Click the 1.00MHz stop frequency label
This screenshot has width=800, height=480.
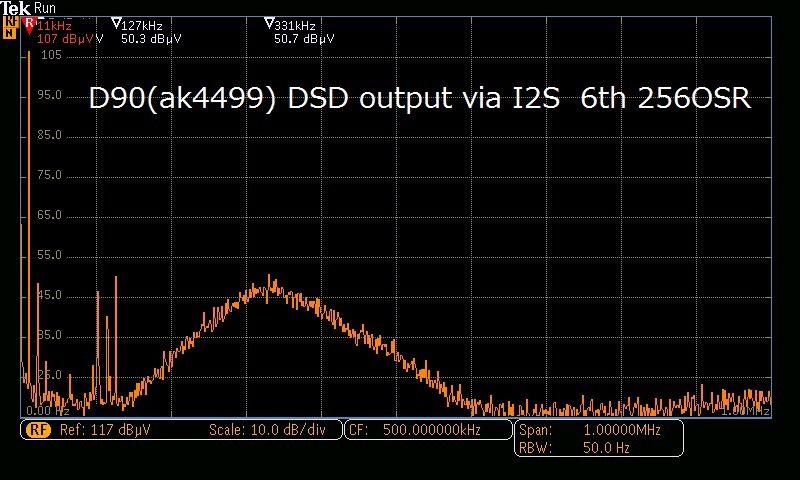tap(745, 411)
